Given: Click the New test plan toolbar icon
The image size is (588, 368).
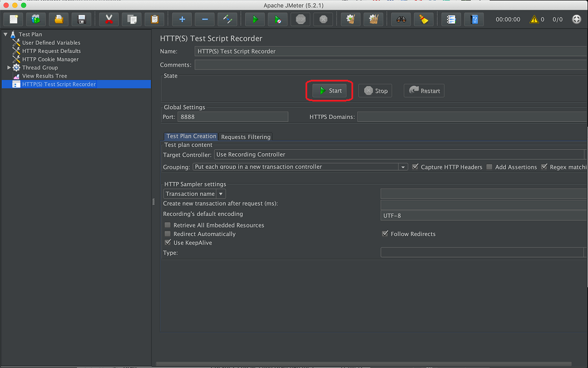Looking at the screenshot, I should point(14,20).
